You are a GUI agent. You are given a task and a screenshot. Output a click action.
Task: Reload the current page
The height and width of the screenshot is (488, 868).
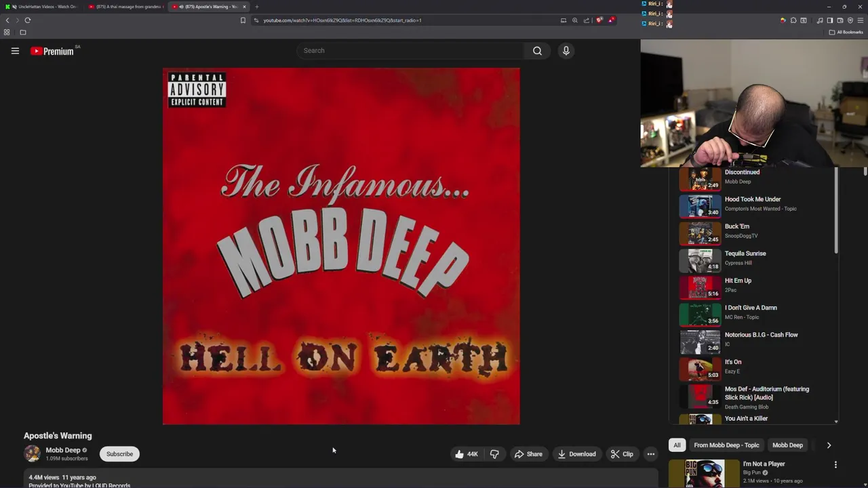click(28, 20)
